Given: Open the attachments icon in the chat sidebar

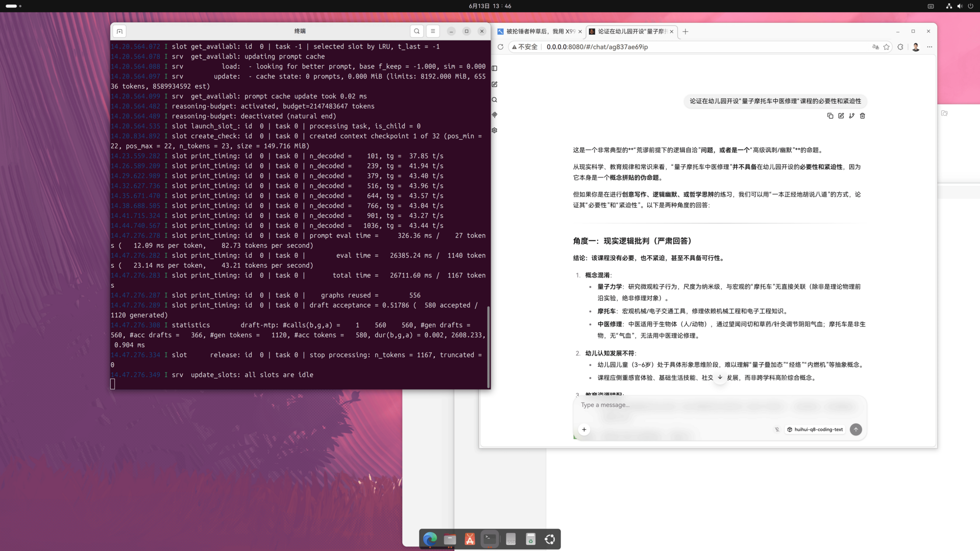Looking at the screenshot, I should pos(495,115).
